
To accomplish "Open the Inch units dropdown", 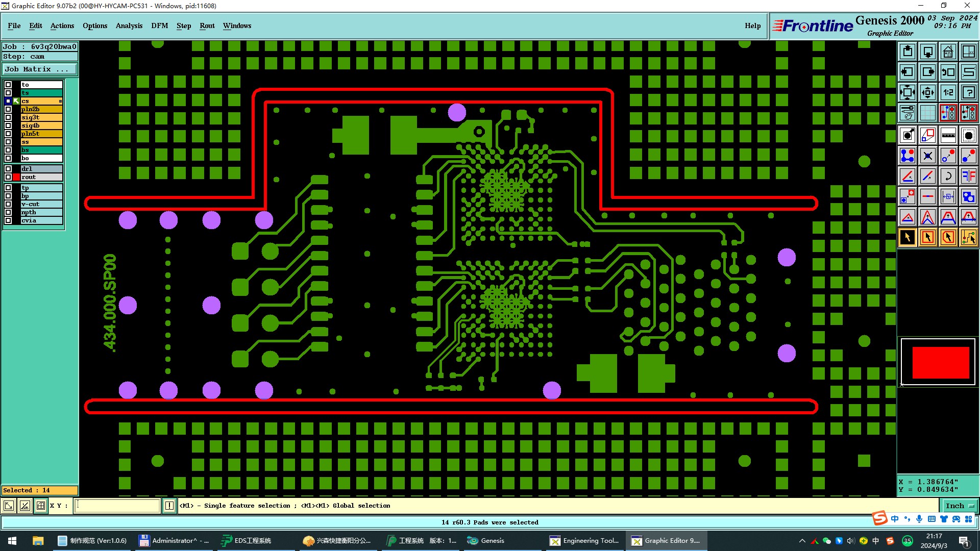I will pyautogui.click(x=959, y=506).
